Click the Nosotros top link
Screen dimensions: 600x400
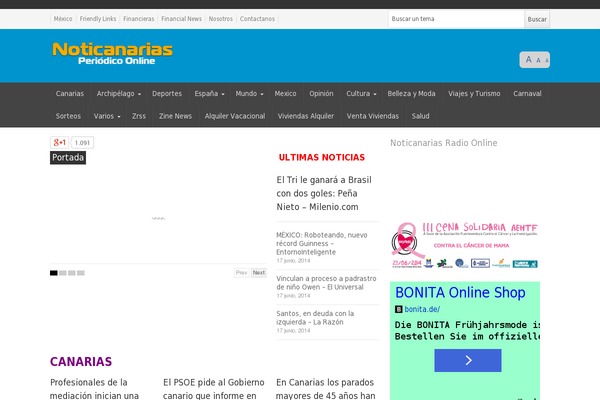(x=221, y=19)
